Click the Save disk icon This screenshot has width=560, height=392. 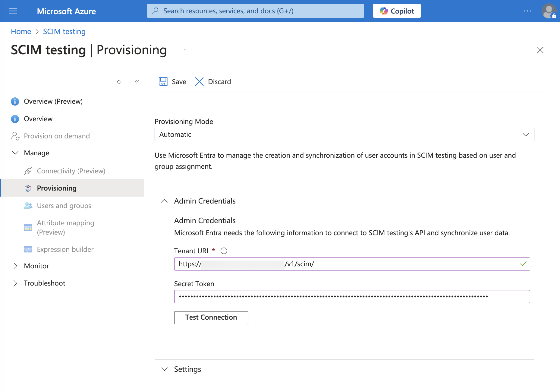coord(163,82)
